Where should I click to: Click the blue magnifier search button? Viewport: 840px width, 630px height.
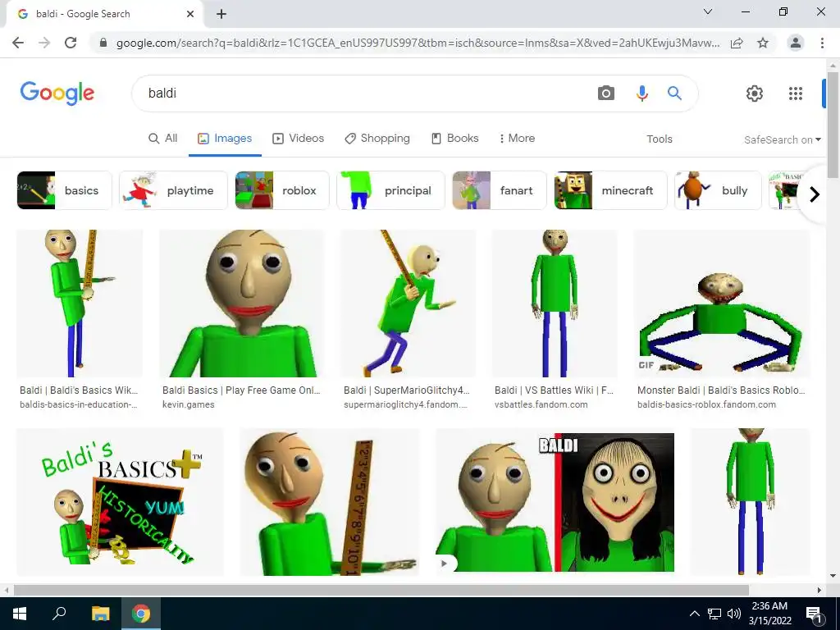point(674,94)
